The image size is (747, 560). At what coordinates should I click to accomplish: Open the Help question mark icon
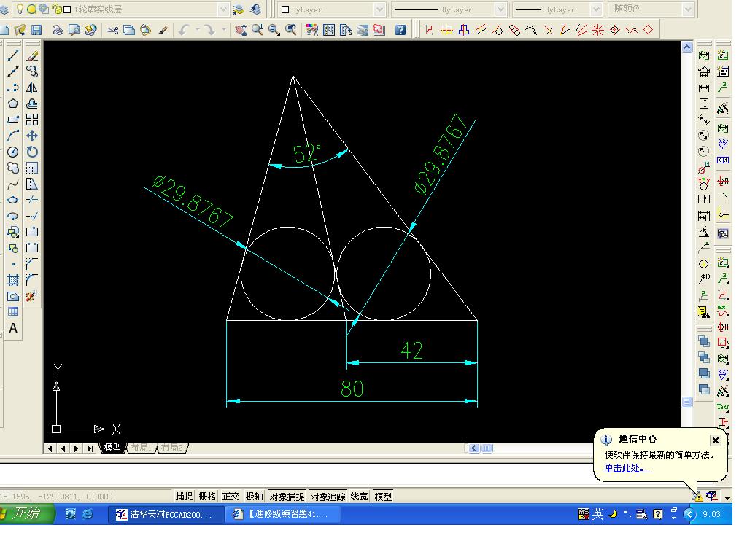click(x=400, y=30)
